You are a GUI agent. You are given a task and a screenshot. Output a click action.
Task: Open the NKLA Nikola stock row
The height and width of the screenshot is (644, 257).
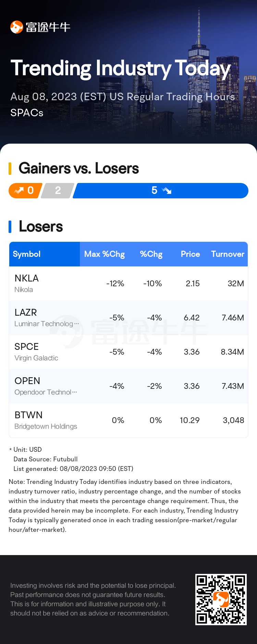(x=128, y=284)
